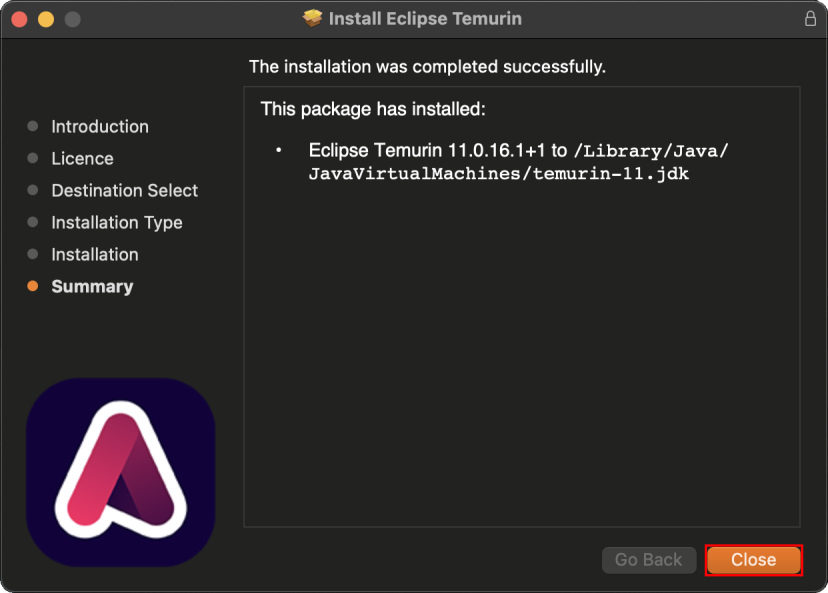Viewport: 828px width, 593px height.
Task: Click the Install Eclipse Temurin window title
Action: coord(425,19)
